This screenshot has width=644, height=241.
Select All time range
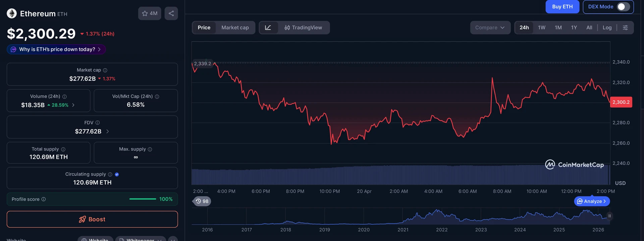589,27
